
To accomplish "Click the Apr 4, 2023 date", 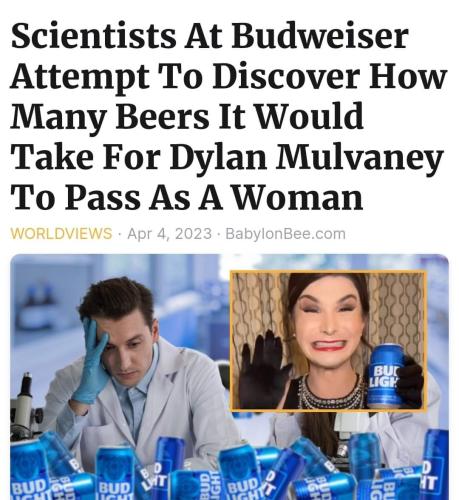I will (169, 234).
